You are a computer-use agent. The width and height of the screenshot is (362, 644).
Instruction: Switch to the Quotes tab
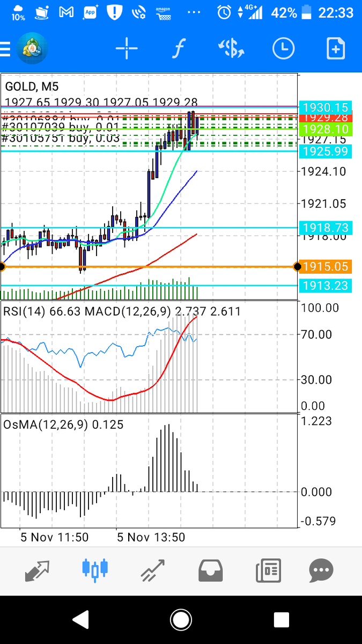[37, 570]
